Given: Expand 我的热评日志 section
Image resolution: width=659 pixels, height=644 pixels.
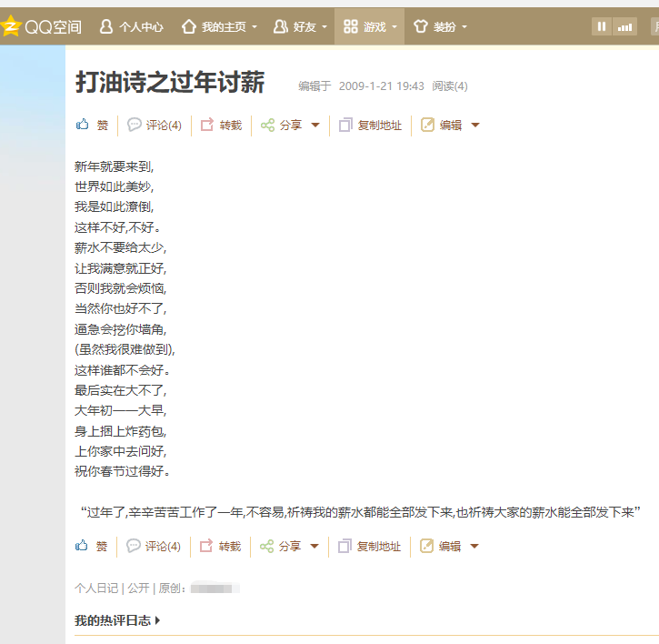Looking at the screenshot, I should (117, 620).
